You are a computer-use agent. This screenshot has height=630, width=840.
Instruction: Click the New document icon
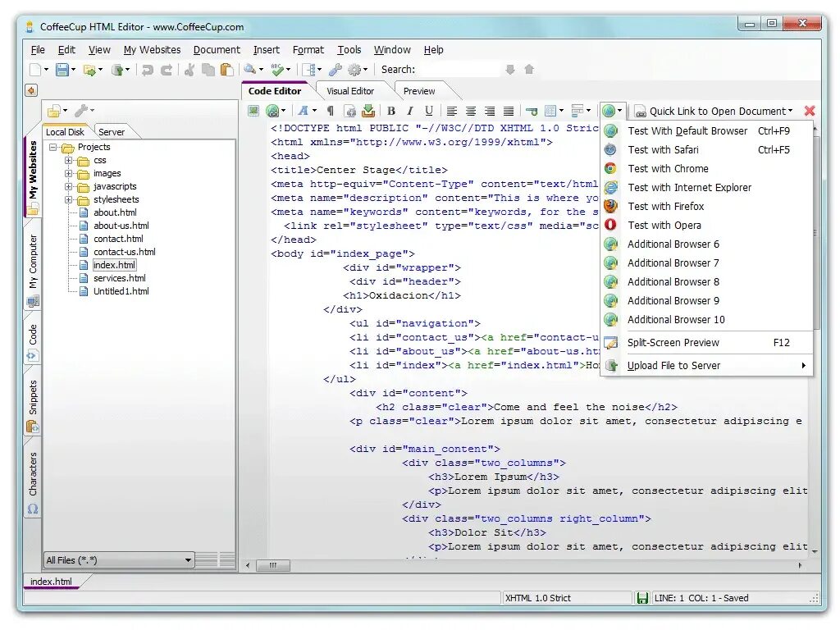(35, 70)
